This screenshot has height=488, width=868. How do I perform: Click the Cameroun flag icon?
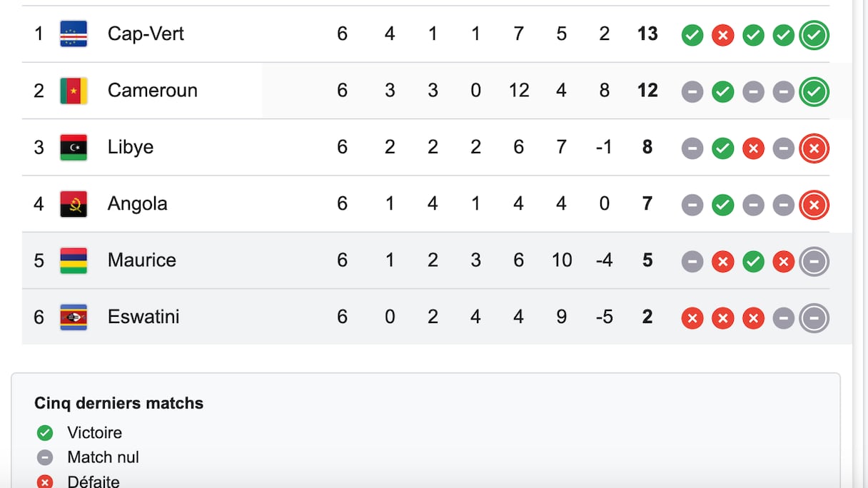tap(74, 91)
